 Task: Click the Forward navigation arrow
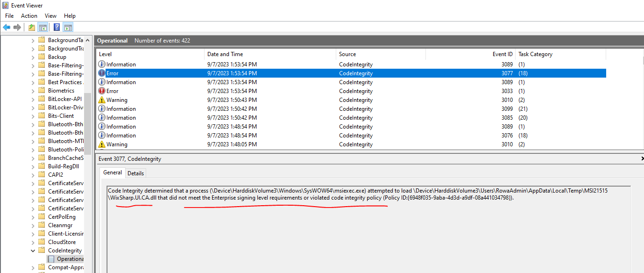pyautogui.click(x=17, y=27)
